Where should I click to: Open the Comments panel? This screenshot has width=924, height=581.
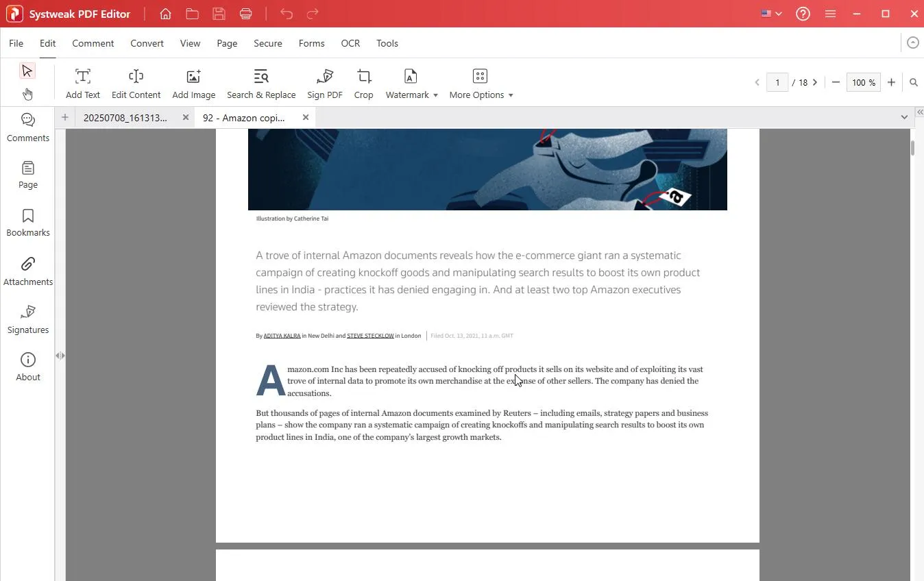point(27,127)
